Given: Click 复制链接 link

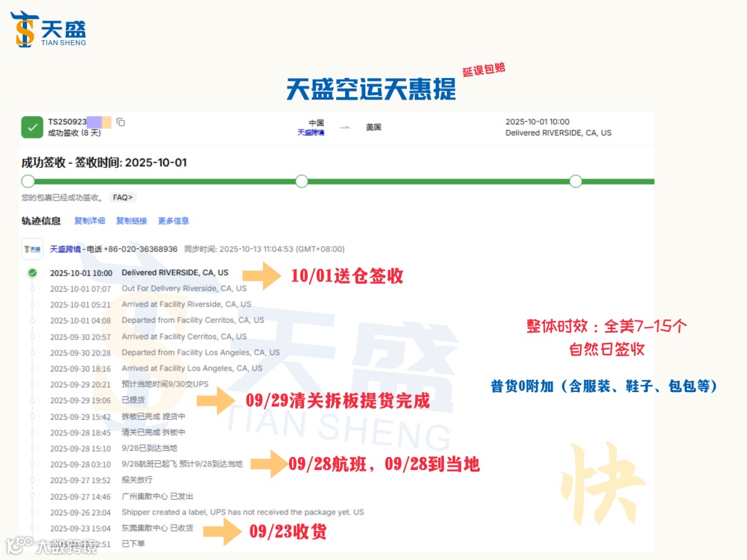Looking at the screenshot, I should 131,221.
